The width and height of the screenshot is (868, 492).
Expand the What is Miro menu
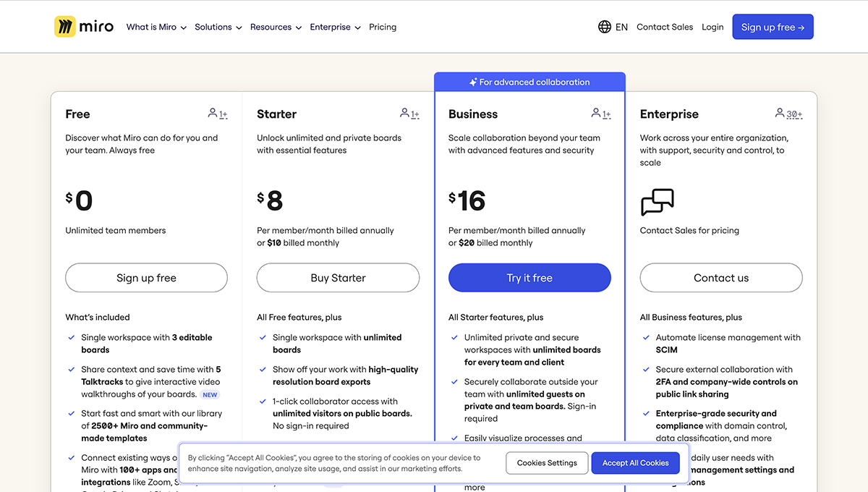[156, 27]
